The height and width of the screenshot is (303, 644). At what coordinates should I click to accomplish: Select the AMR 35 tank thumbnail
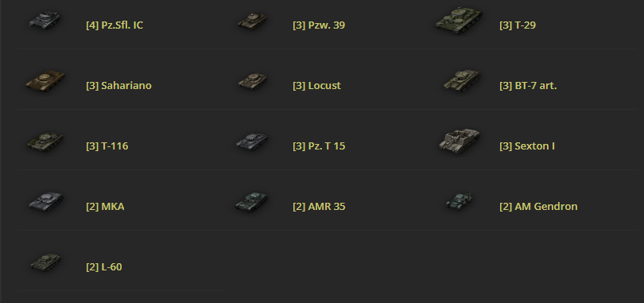(252, 202)
